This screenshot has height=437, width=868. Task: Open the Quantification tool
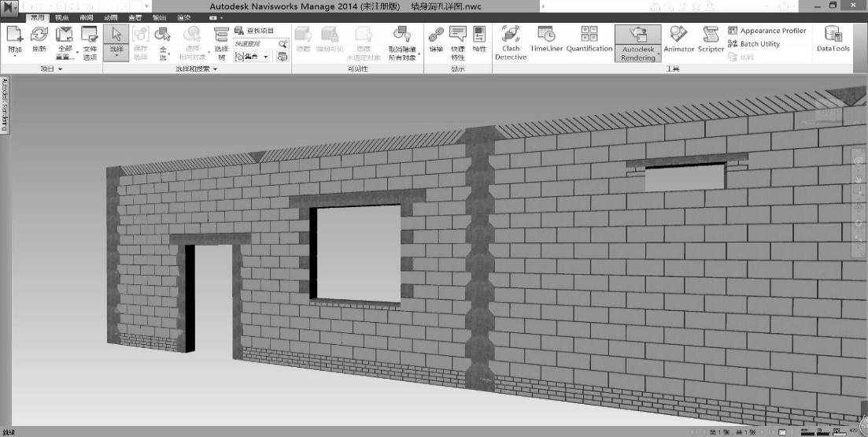[x=589, y=39]
